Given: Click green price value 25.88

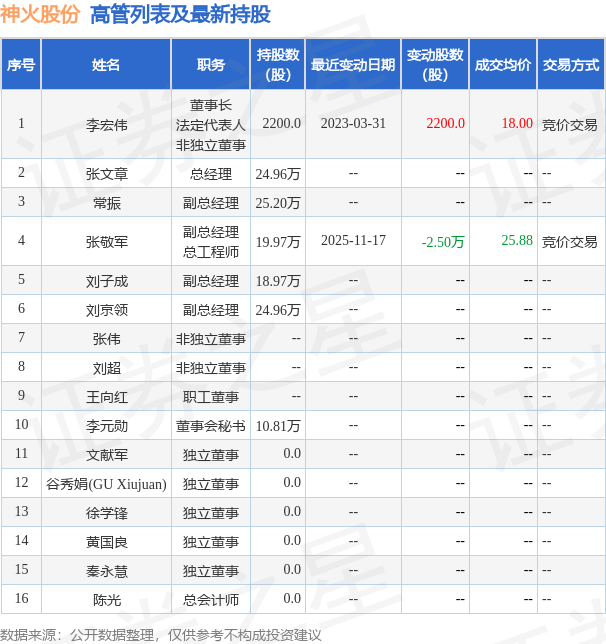Looking at the screenshot, I should click(517, 240).
